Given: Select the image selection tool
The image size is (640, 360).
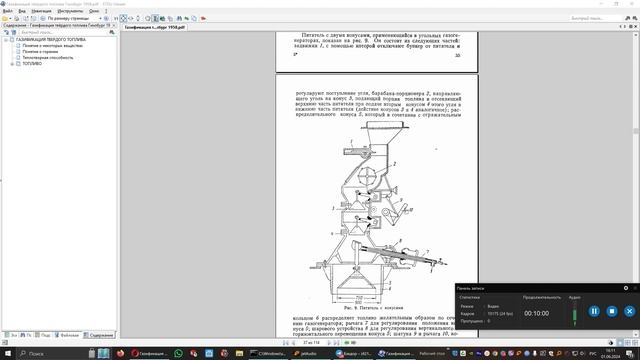Looking at the screenshot, I should [x=162, y=18].
